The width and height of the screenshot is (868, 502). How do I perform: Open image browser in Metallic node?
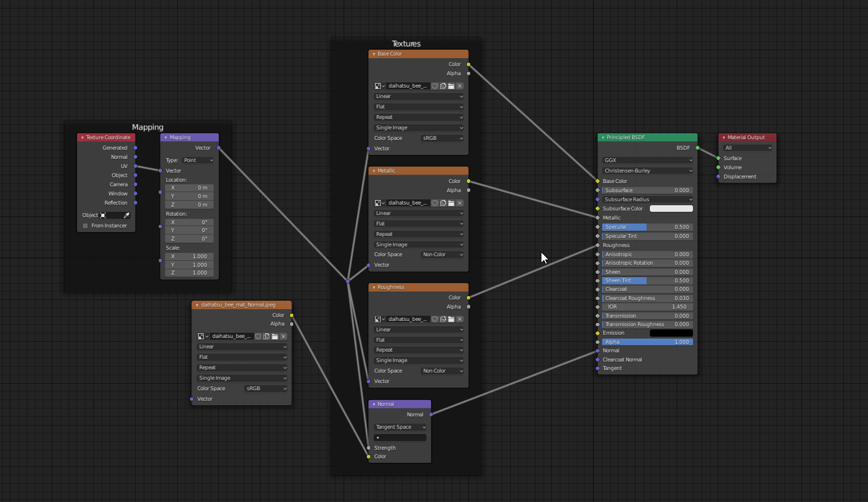coord(379,203)
